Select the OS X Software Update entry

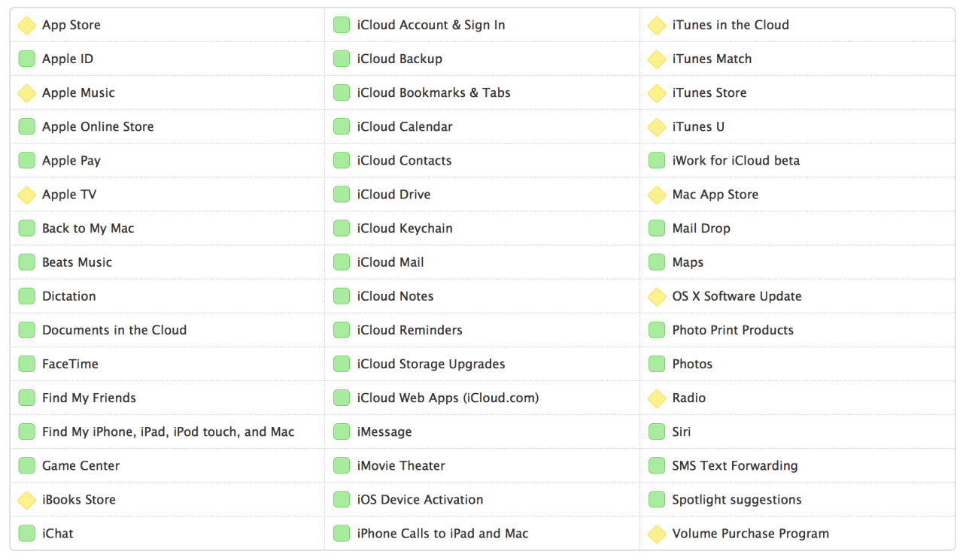coord(737,296)
